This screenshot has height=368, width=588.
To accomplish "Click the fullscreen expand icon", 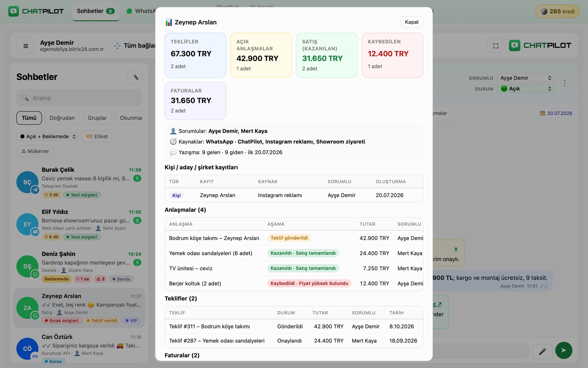I will pyautogui.click(x=496, y=46).
